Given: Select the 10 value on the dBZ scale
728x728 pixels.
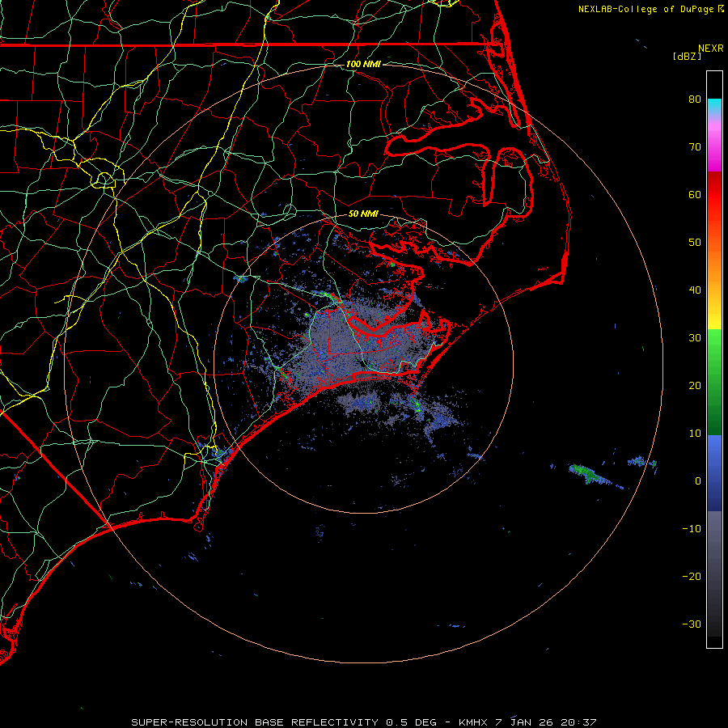Looking at the screenshot, I should click(695, 434).
